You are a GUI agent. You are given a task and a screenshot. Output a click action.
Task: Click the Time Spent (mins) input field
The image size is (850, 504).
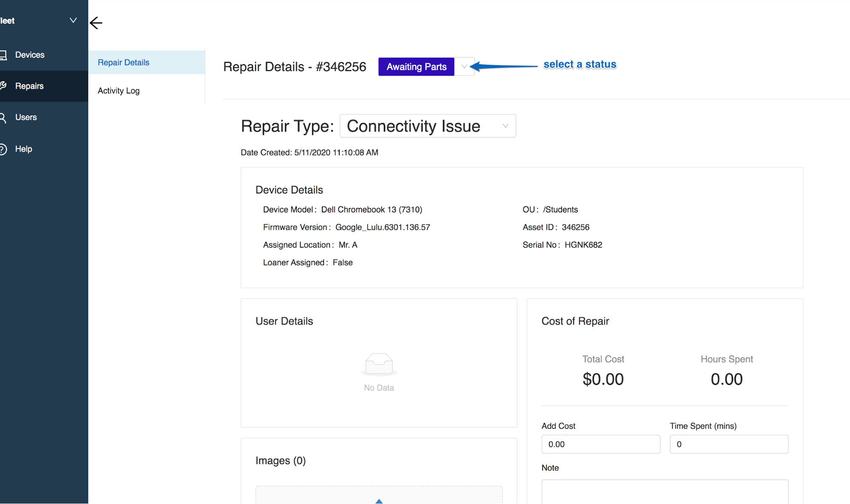pos(729,444)
